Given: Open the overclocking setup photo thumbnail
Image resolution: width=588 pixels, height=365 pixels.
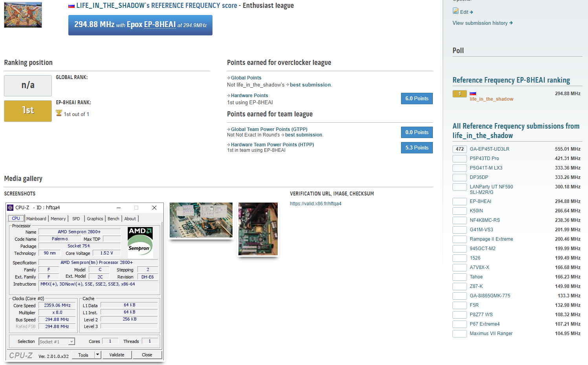Looking at the screenshot, I should click(201, 220).
